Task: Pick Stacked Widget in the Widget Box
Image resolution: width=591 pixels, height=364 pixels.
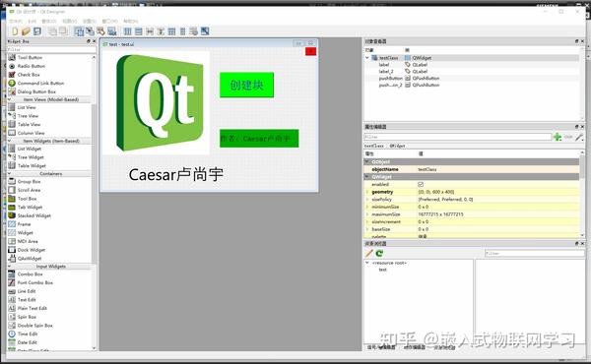Action: click(33, 215)
